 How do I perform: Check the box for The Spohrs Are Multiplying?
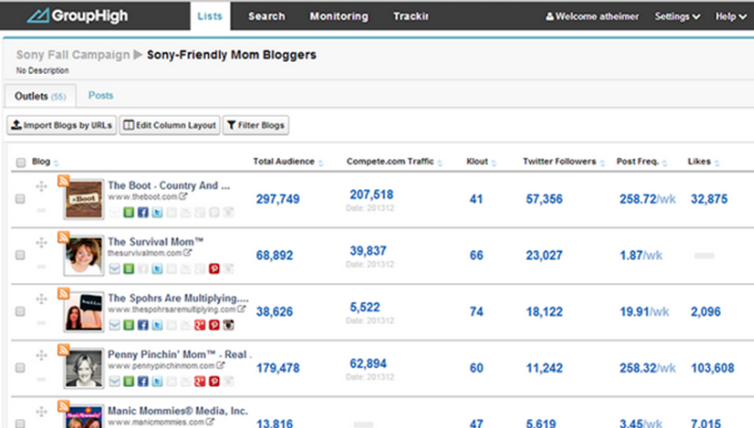tap(20, 311)
